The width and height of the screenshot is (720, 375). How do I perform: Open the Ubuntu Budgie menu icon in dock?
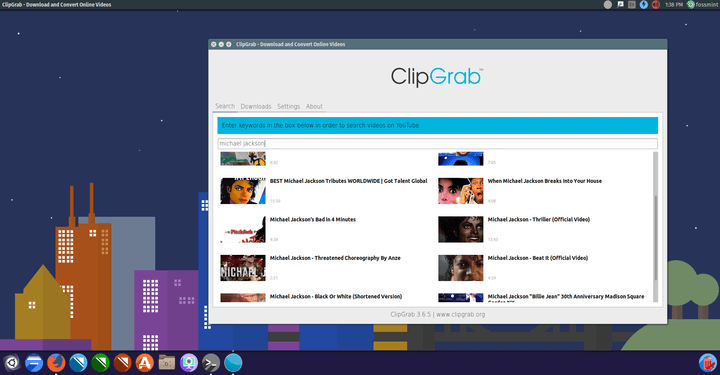coord(11,363)
